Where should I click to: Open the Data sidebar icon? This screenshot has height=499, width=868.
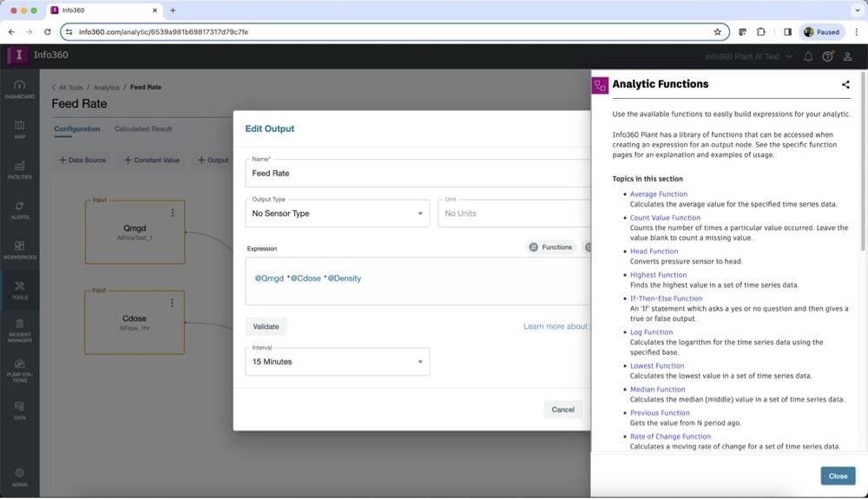point(19,410)
